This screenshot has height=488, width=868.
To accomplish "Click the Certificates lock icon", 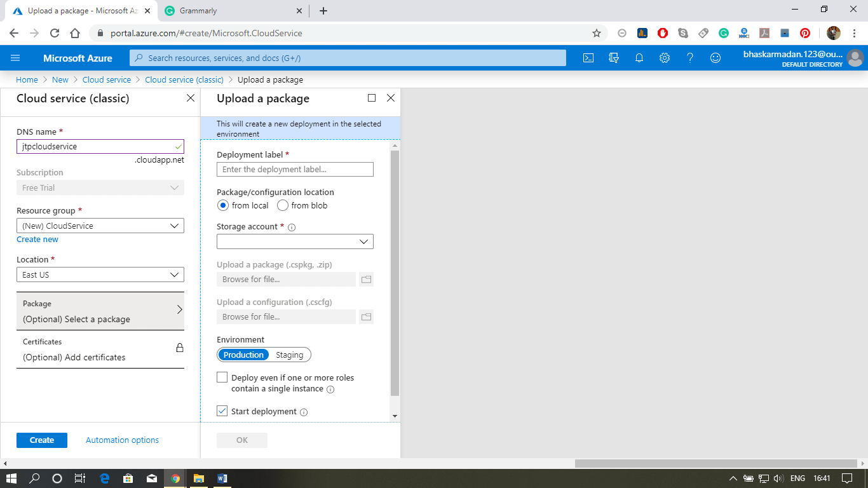I will click(x=179, y=348).
